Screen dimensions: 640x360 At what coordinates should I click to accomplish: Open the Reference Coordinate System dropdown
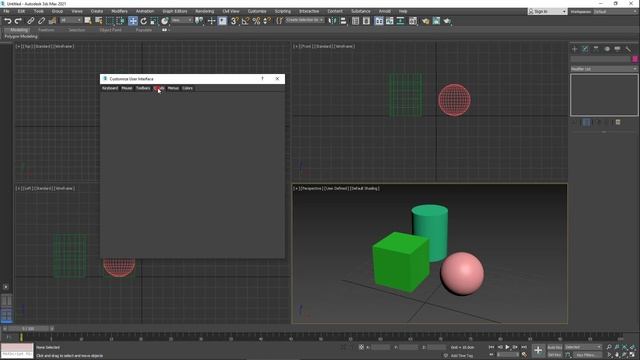point(182,20)
